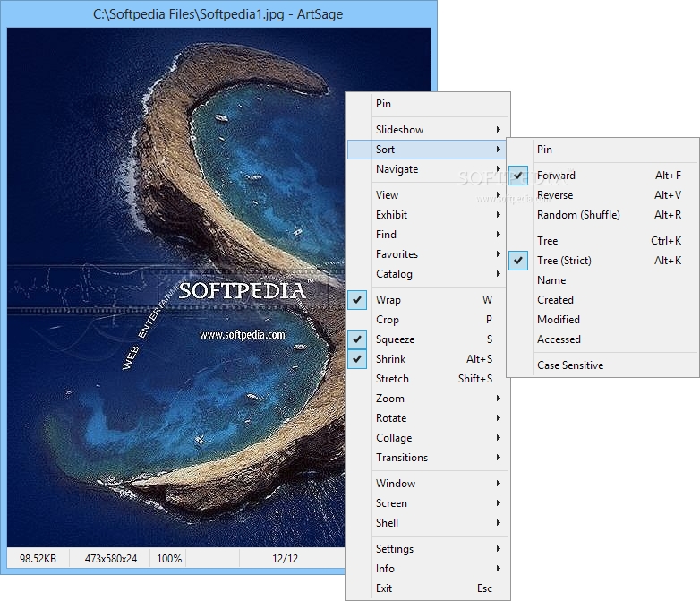This screenshot has width=700, height=601.
Task: Click the displayed Softpedia island image
Action: point(175,288)
